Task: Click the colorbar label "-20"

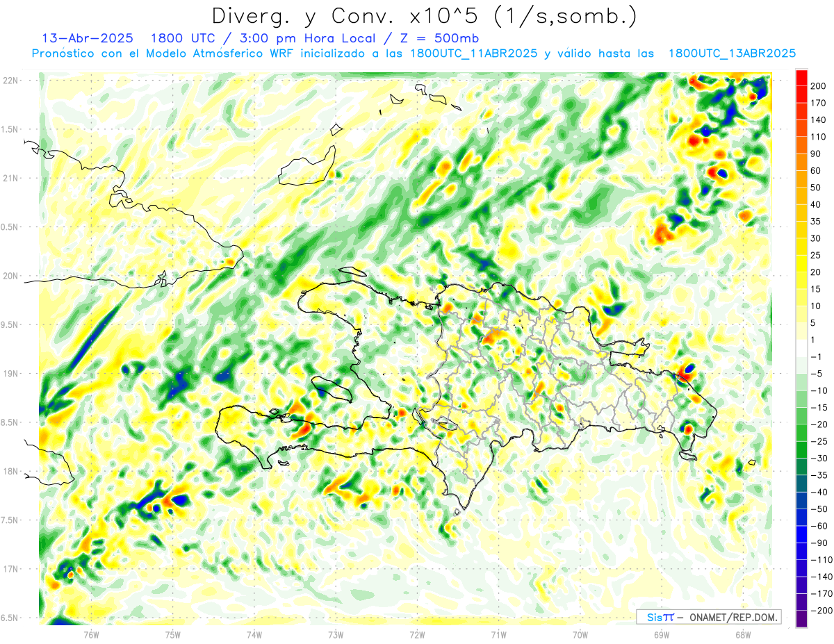Action: point(820,424)
